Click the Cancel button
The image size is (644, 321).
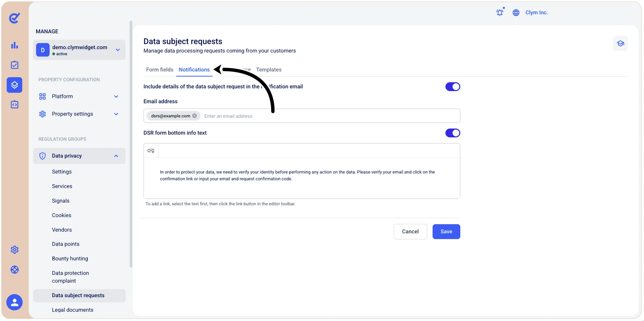click(410, 232)
